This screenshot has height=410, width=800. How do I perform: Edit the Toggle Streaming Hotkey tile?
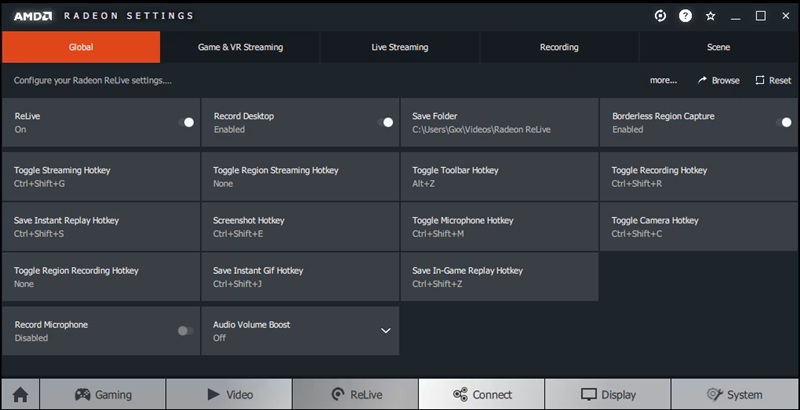[x=101, y=176]
